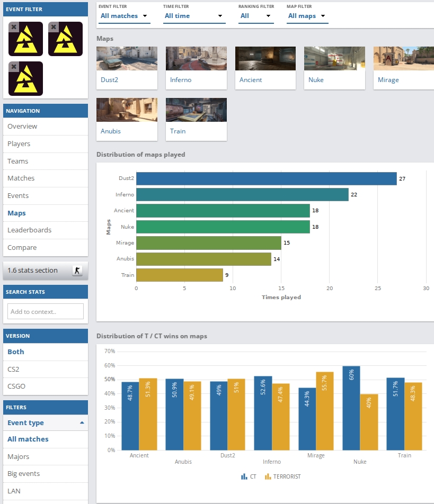Click the Dust2 Terrorist bar showing 51%
The width and height of the screenshot is (434, 504).
[x=236, y=415]
